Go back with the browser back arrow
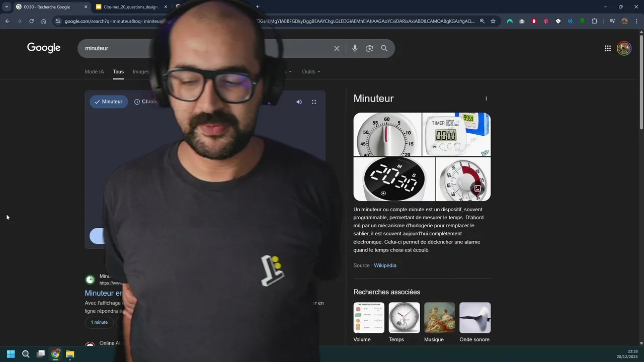Viewport: 644px width, 362px height. [x=7, y=21]
